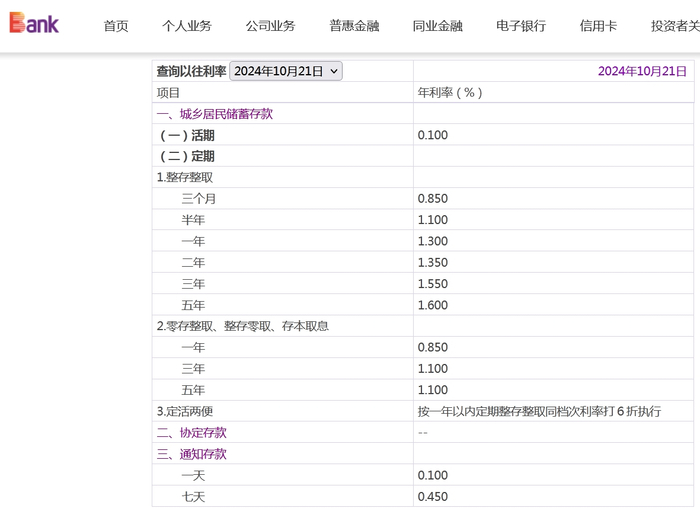Open the 电子银行 menu
Image resolution: width=700 pixels, height=508 pixels.
[x=521, y=26]
